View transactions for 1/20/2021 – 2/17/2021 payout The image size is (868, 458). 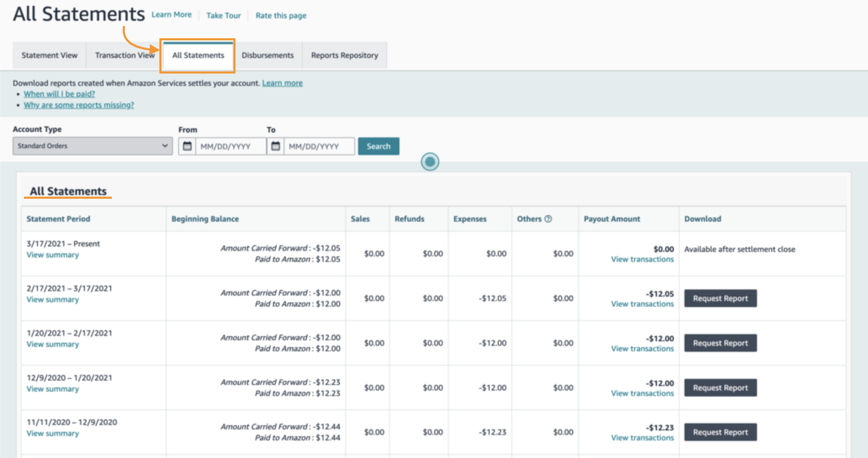642,348
